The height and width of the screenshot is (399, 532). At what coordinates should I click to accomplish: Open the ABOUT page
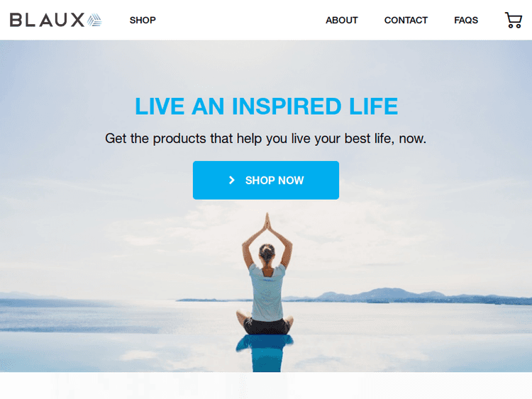[342, 21]
